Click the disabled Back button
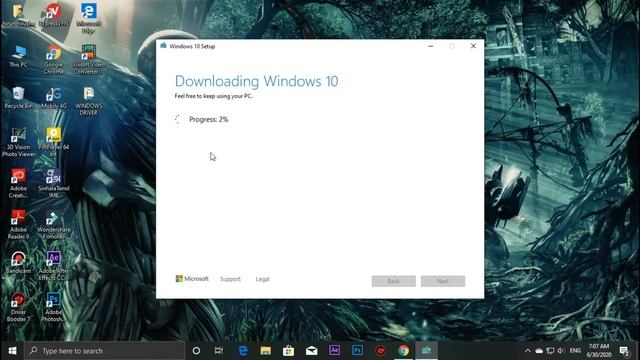The height and width of the screenshot is (360, 640). (x=393, y=281)
